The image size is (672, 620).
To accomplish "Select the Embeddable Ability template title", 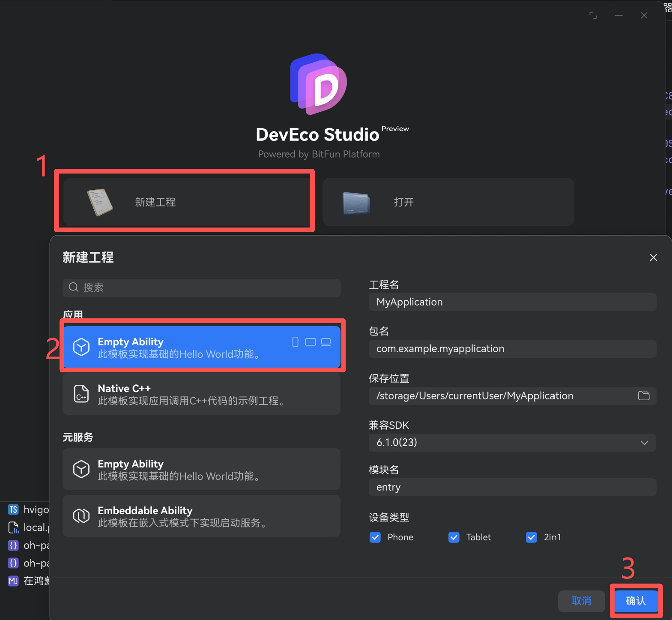I will pyautogui.click(x=145, y=510).
